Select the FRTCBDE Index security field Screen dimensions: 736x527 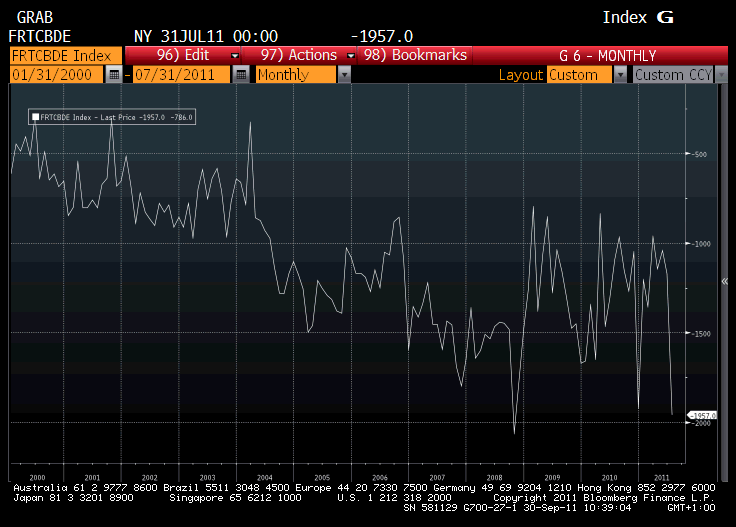(66, 56)
